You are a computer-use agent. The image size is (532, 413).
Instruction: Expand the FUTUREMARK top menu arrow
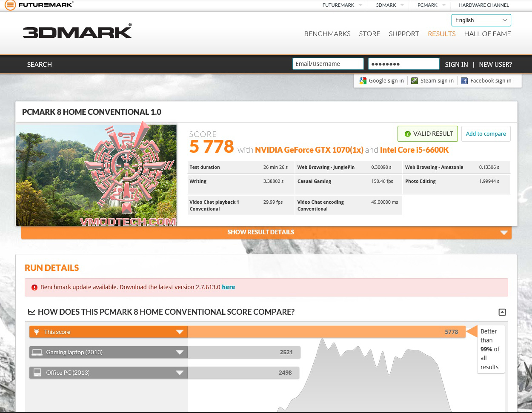click(x=360, y=5)
